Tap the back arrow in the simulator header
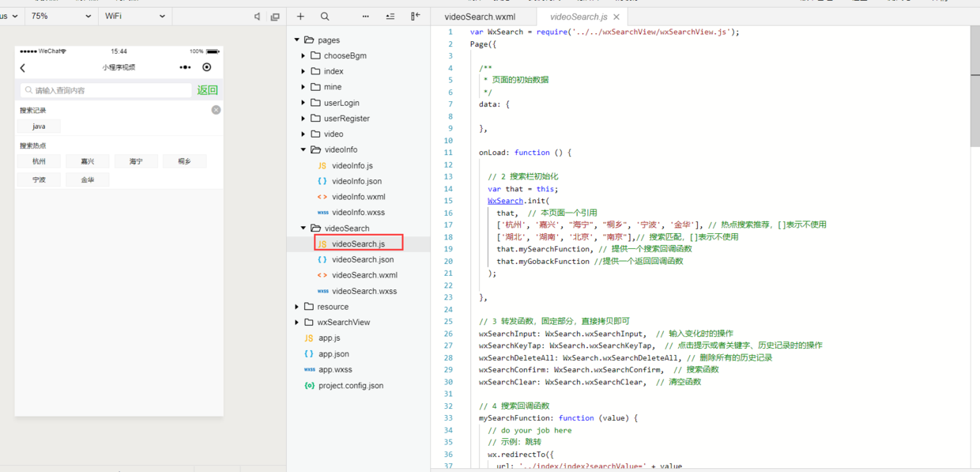980x472 pixels. coord(23,68)
